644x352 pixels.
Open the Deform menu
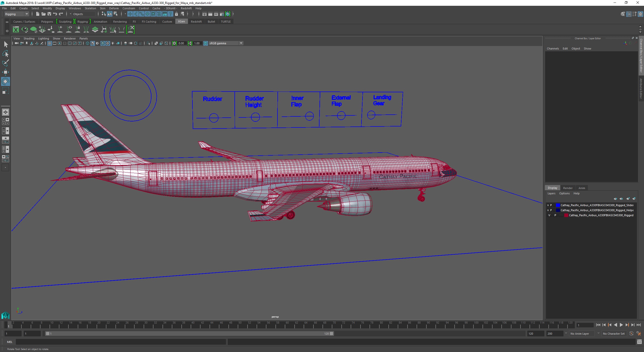click(114, 8)
